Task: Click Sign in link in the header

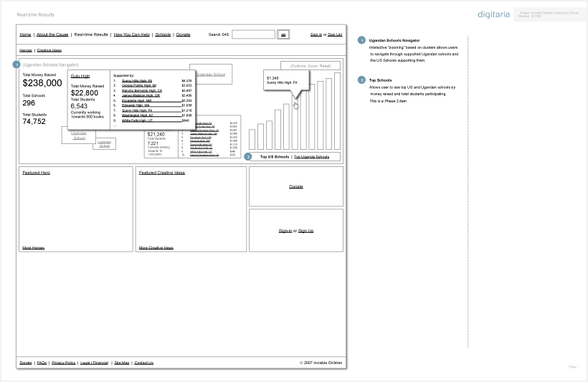Action: point(316,34)
